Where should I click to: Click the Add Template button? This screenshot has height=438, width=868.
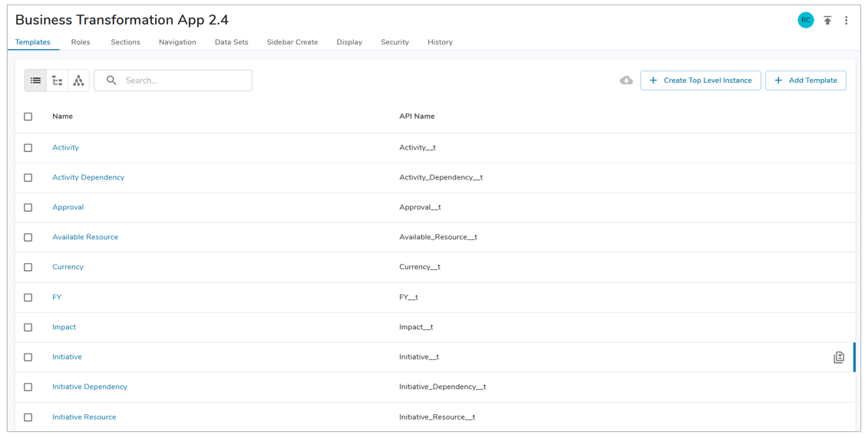click(805, 81)
